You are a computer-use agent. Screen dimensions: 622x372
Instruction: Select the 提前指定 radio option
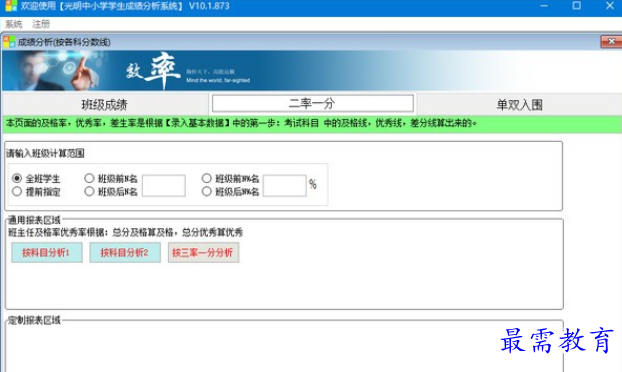36,192
